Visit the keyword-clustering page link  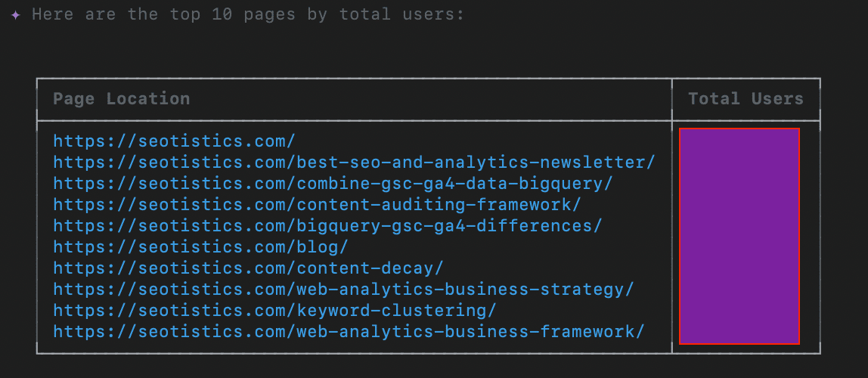click(274, 310)
